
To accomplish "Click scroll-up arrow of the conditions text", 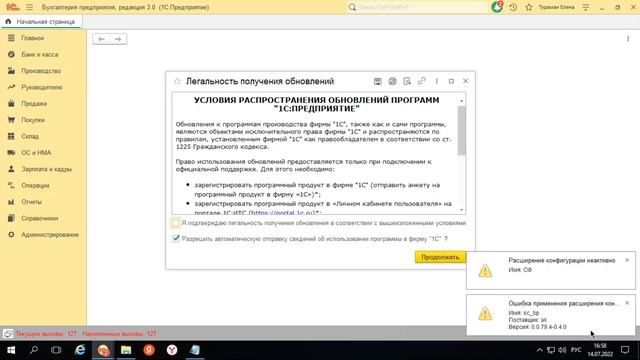I will click(x=462, y=100).
